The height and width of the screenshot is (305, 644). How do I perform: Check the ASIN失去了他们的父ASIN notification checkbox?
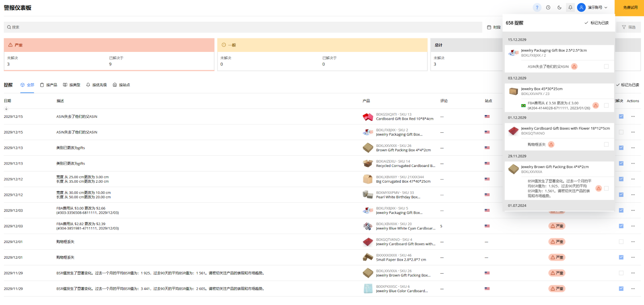(606, 66)
